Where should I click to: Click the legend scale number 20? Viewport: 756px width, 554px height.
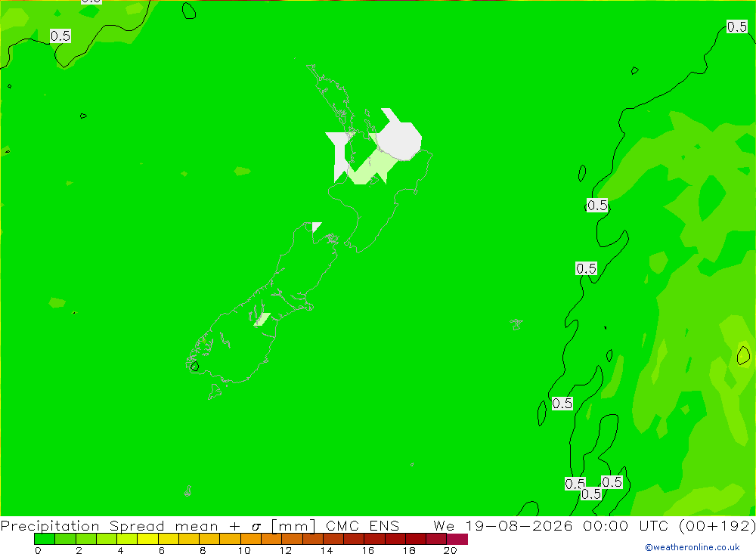[451, 550]
